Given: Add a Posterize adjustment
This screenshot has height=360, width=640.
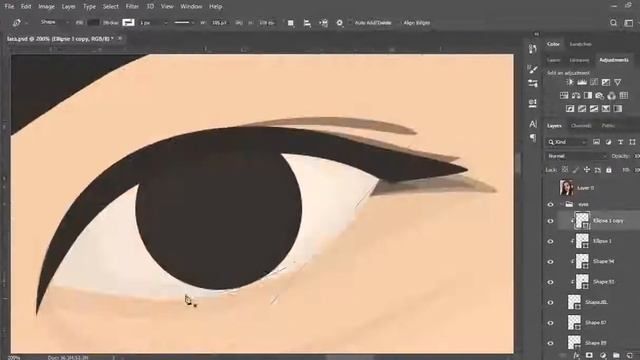Looking at the screenshot, I should point(582,109).
